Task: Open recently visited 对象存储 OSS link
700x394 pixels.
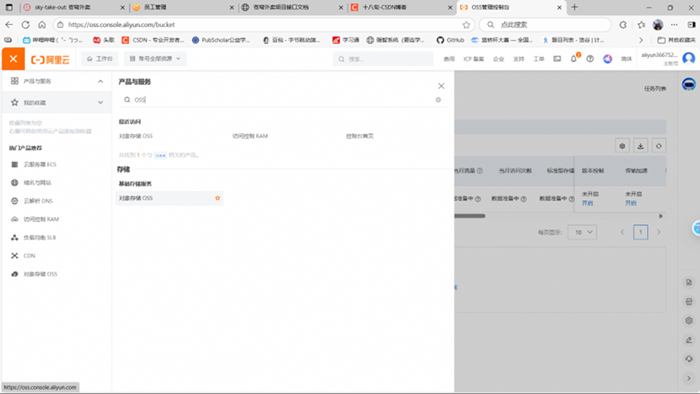Action: (x=136, y=136)
